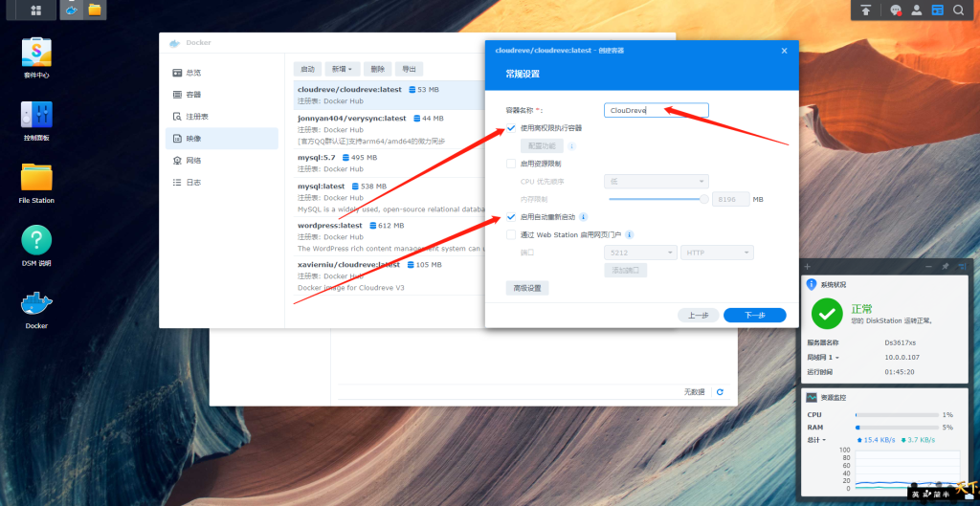Expand the Add (新增) dropdown button
The image size is (980, 506).
[344, 69]
